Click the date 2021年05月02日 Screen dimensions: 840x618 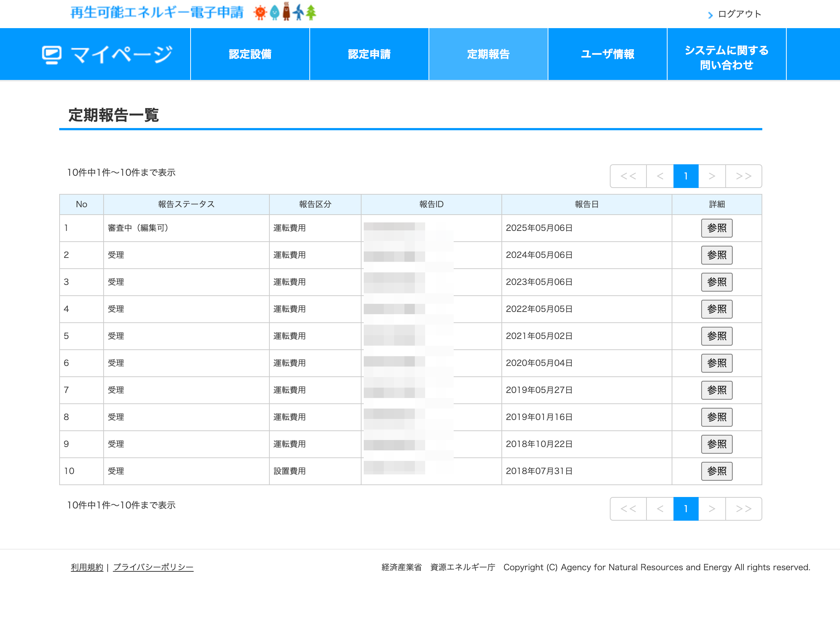point(539,336)
